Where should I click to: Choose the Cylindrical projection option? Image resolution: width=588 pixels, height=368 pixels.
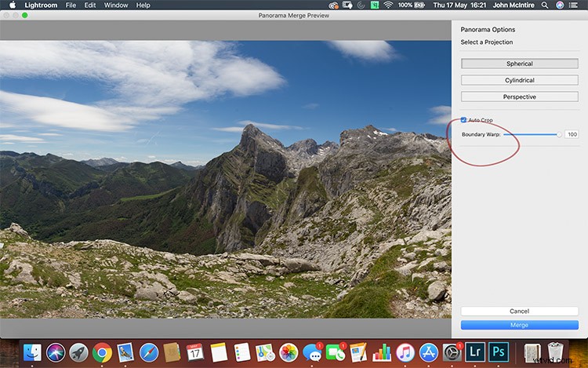pos(519,80)
